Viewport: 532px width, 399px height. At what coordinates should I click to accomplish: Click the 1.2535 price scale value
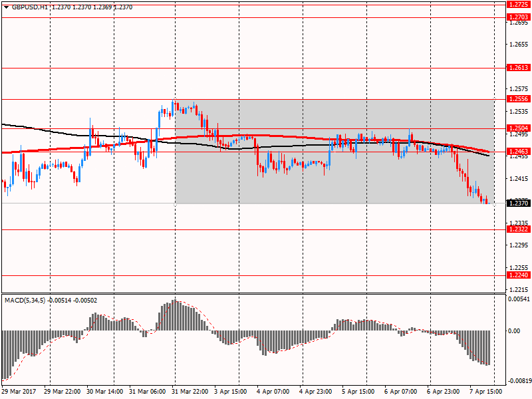click(x=519, y=111)
